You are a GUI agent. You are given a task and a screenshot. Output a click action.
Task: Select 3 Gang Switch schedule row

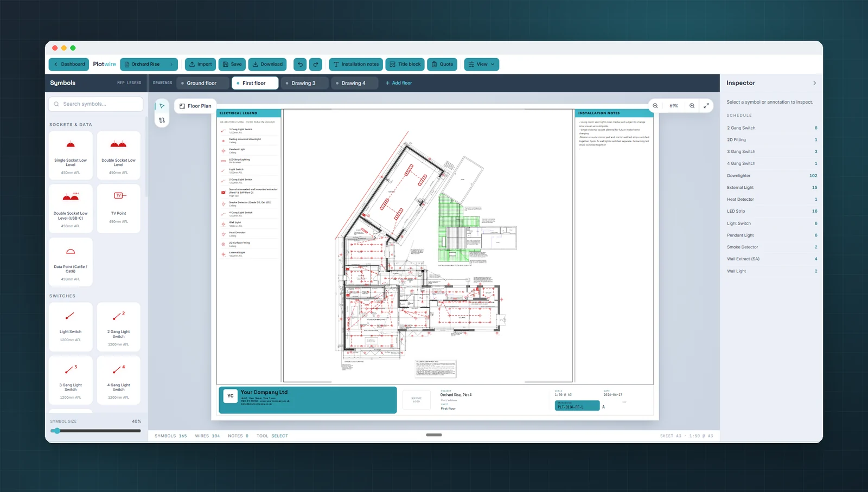pos(772,152)
